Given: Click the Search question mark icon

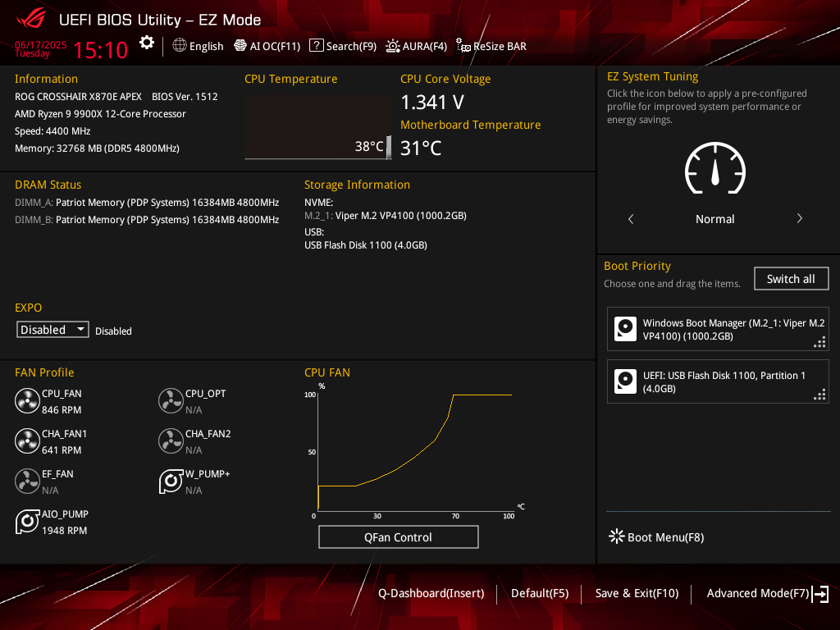Looking at the screenshot, I should point(317,46).
